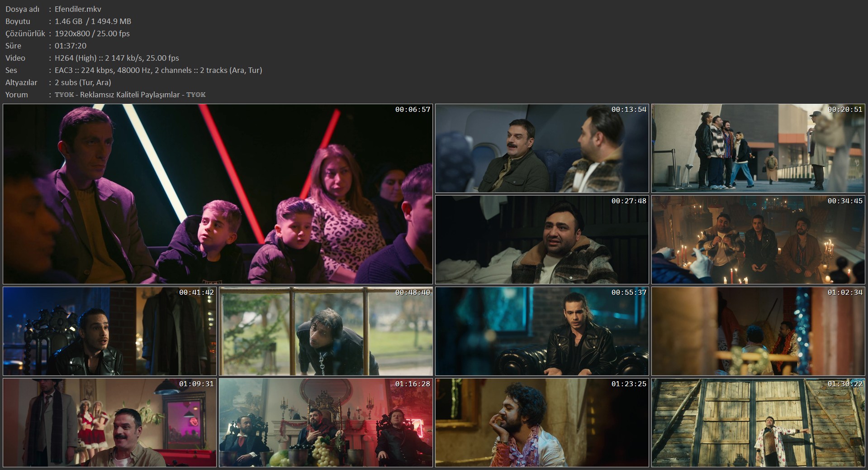
Task: Click the TYOK comment text line
Action: (x=130, y=95)
